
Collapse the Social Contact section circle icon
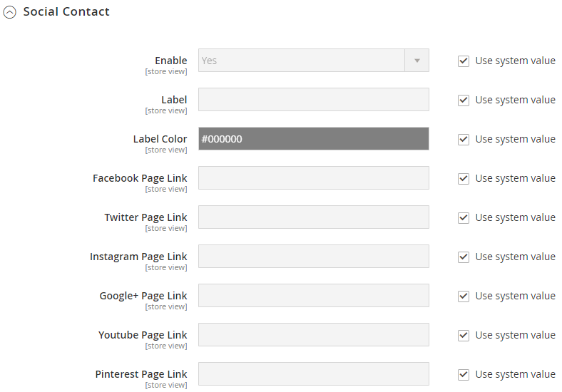coord(10,13)
